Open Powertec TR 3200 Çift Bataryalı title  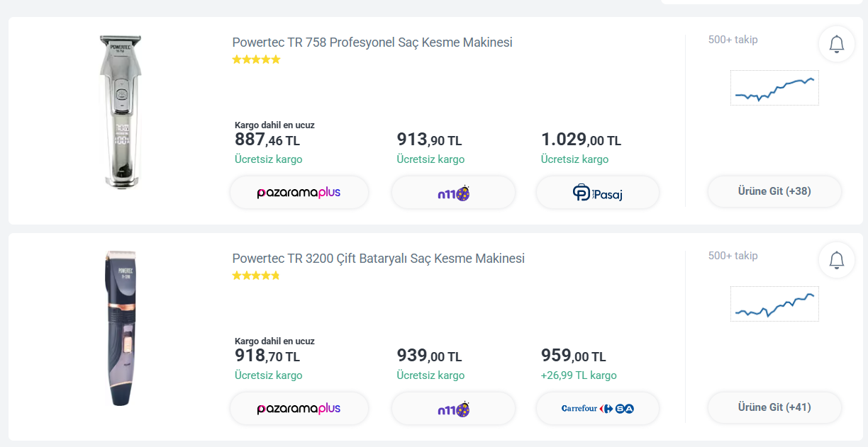tap(378, 259)
